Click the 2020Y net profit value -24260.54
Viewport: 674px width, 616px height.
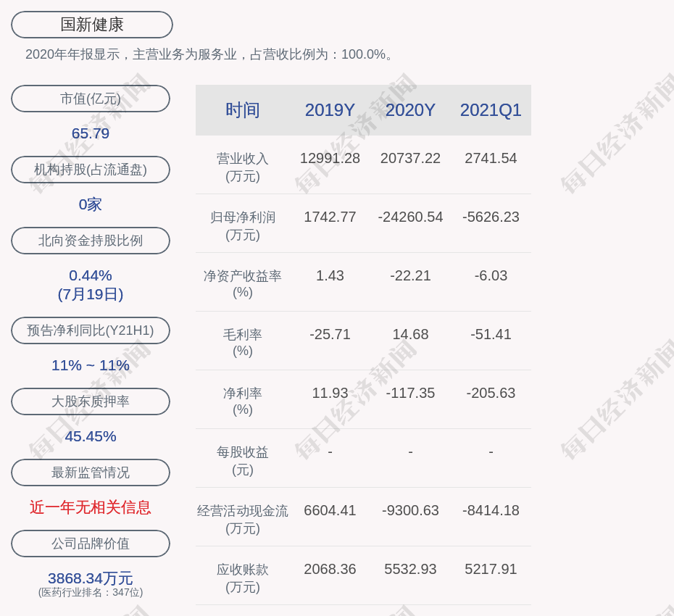[x=410, y=217]
